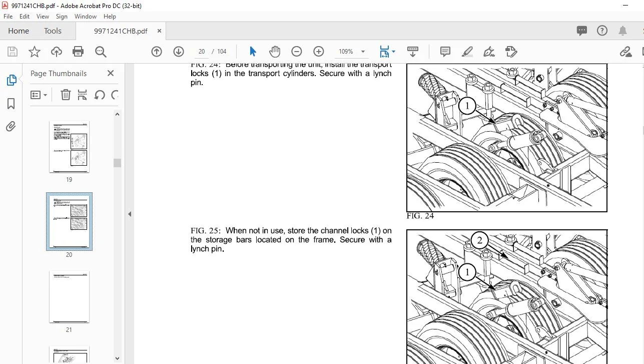Go to previous page arrow
Image resolution: width=644 pixels, height=364 pixels.
[157, 52]
